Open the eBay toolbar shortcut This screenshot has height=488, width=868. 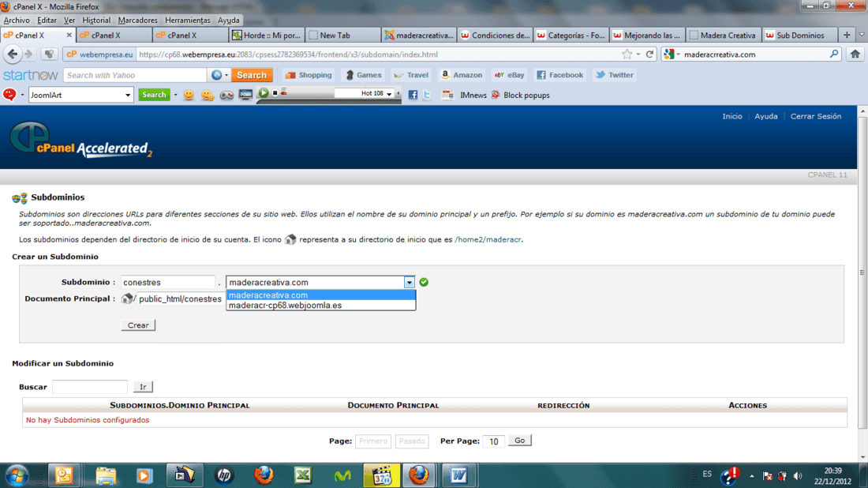pyautogui.click(x=509, y=75)
